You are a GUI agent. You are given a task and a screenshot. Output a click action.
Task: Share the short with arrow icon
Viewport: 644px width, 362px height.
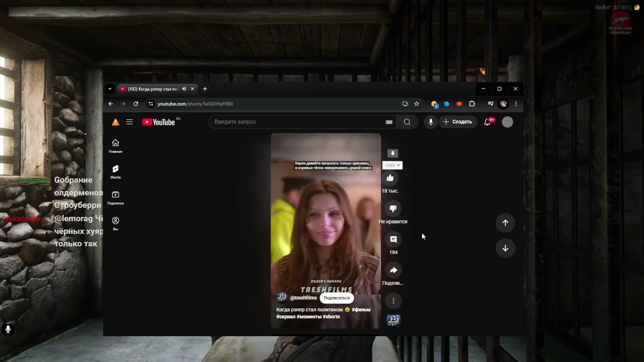[393, 270]
